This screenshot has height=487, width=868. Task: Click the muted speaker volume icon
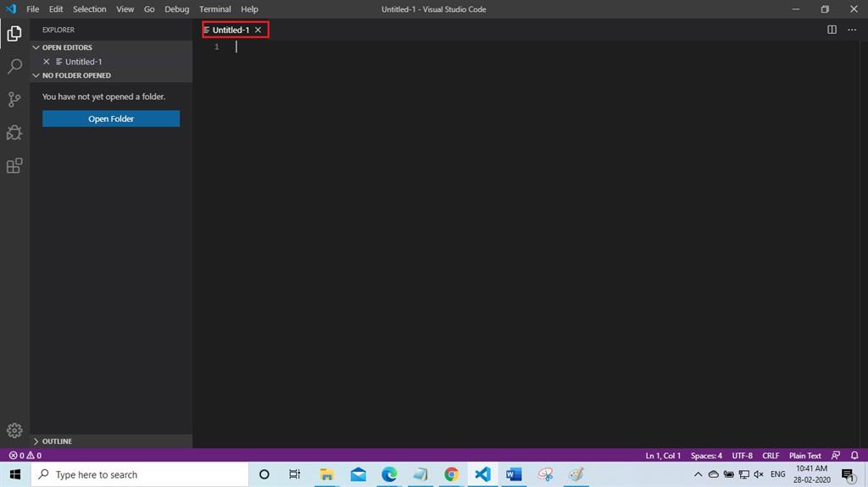pyautogui.click(x=759, y=474)
